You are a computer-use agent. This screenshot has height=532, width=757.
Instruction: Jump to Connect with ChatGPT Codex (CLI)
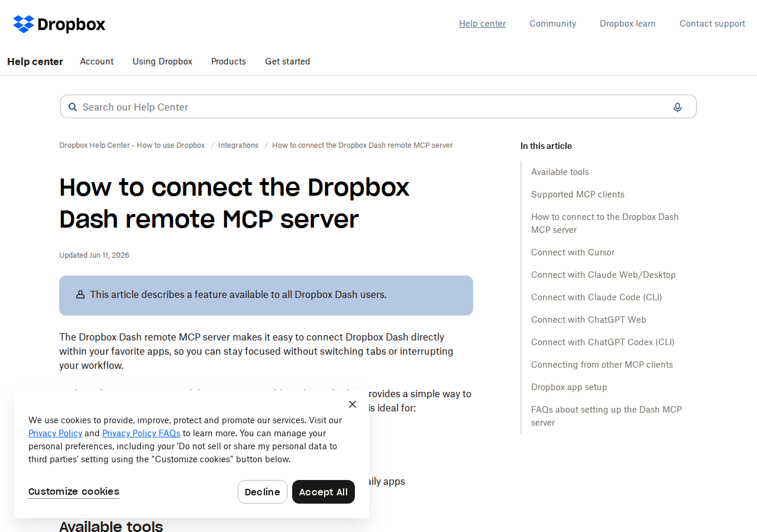click(603, 342)
